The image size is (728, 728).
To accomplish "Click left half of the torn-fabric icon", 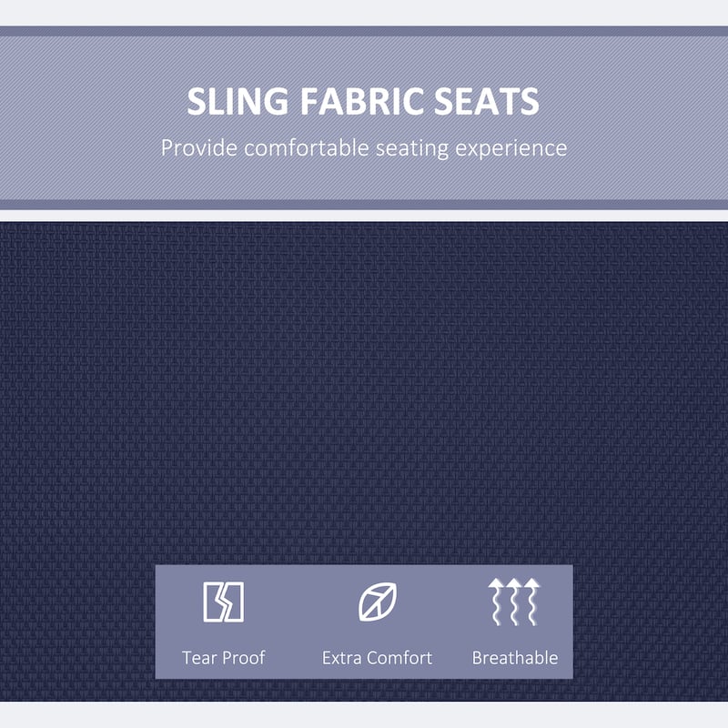I will 214,602.
